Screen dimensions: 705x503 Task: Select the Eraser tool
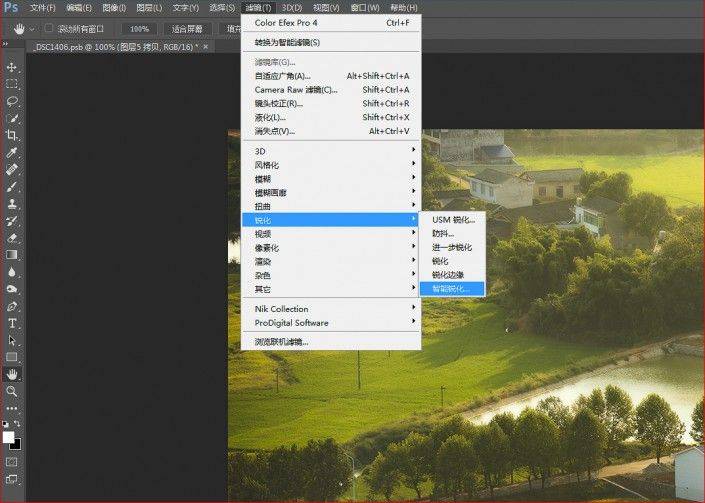point(13,238)
